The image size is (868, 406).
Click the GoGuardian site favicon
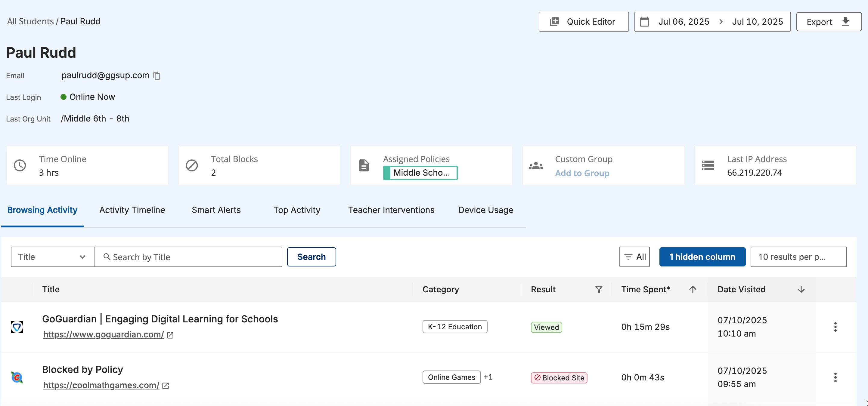point(17,327)
